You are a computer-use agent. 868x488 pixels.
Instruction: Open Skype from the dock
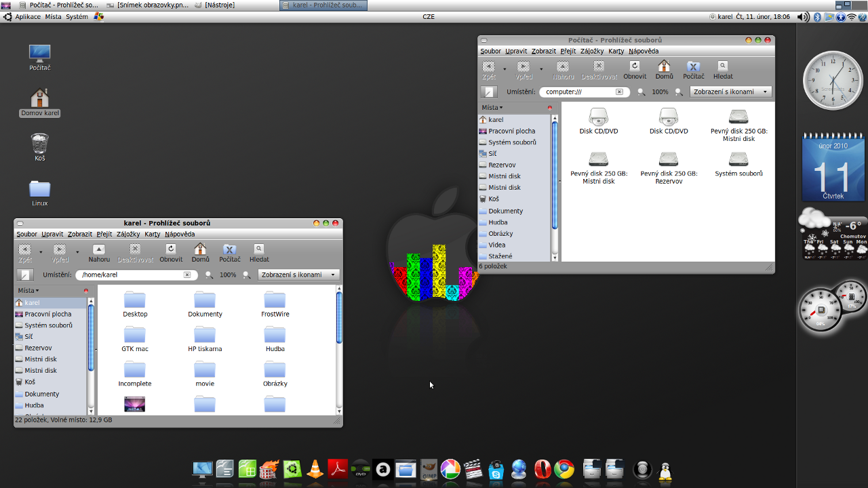click(496, 469)
